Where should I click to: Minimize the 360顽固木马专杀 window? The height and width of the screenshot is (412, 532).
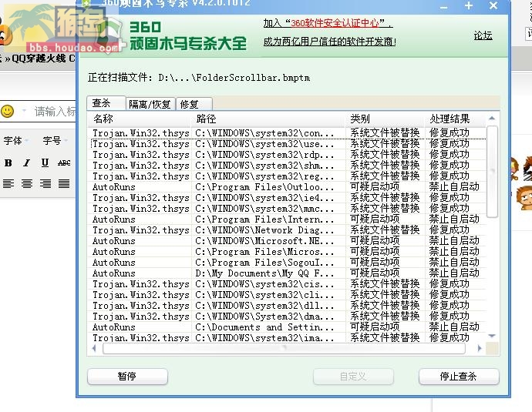tap(444, 7)
